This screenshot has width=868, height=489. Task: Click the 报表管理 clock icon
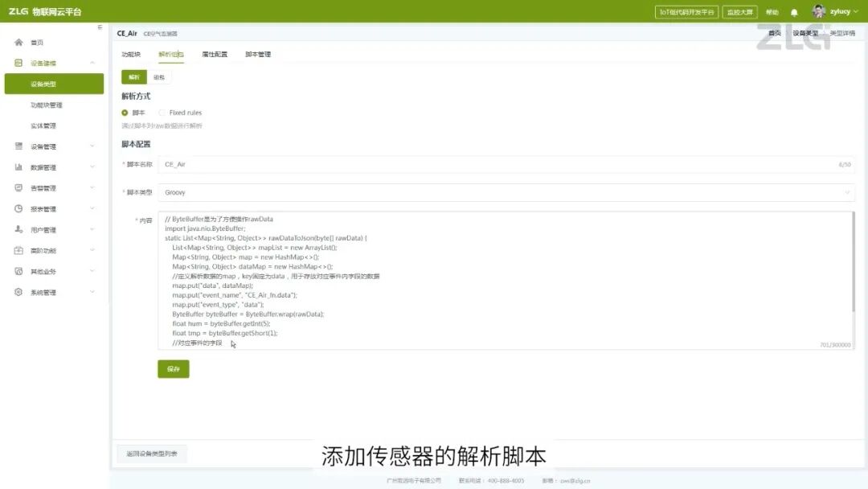point(18,209)
